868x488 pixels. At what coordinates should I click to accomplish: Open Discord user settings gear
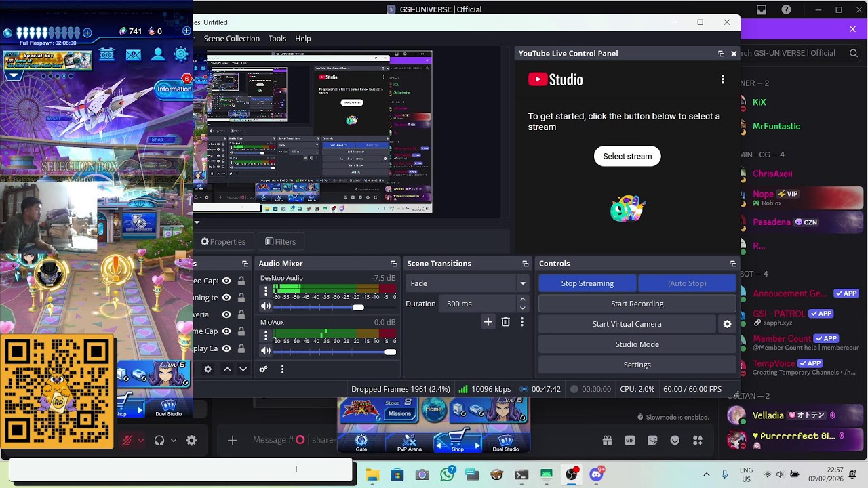pos(191,441)
